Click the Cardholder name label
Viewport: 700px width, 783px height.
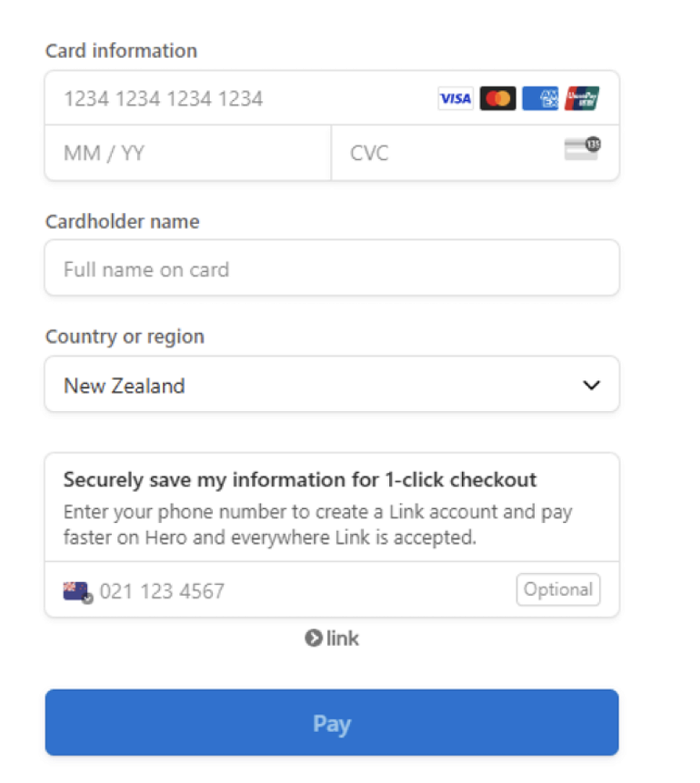(x=122, y=222)
